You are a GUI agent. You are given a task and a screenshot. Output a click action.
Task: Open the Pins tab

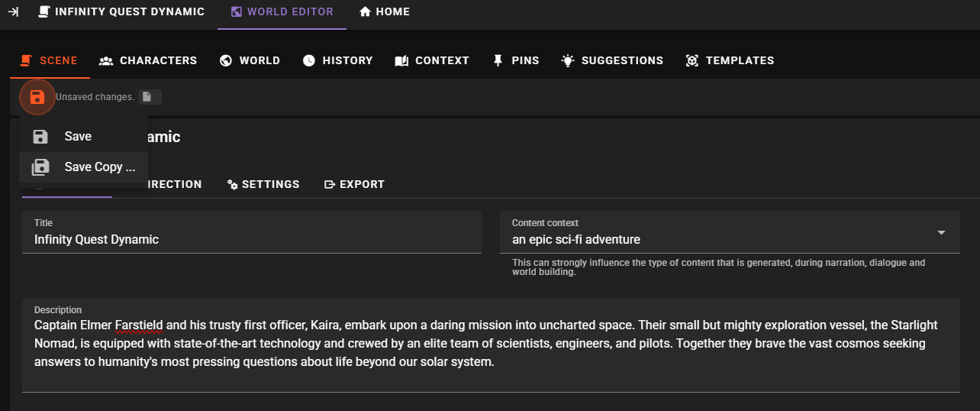(x=516, y=60)
